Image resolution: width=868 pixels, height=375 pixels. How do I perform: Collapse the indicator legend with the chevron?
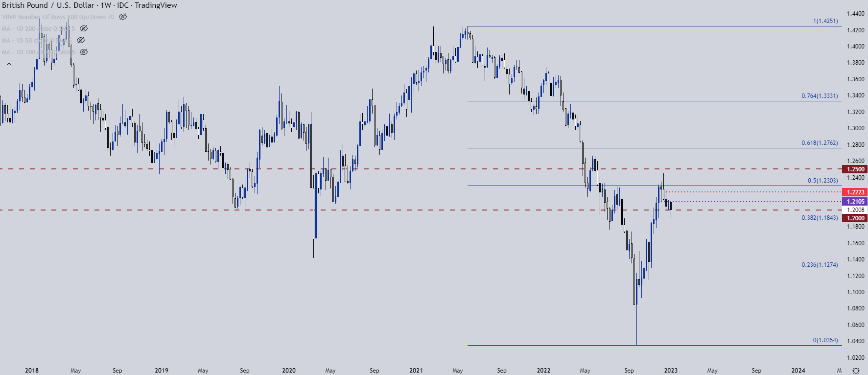[x=9, y=64]
